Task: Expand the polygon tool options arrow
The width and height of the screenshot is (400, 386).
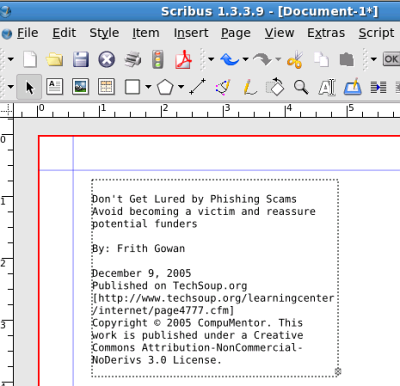Action: point(181,87)
